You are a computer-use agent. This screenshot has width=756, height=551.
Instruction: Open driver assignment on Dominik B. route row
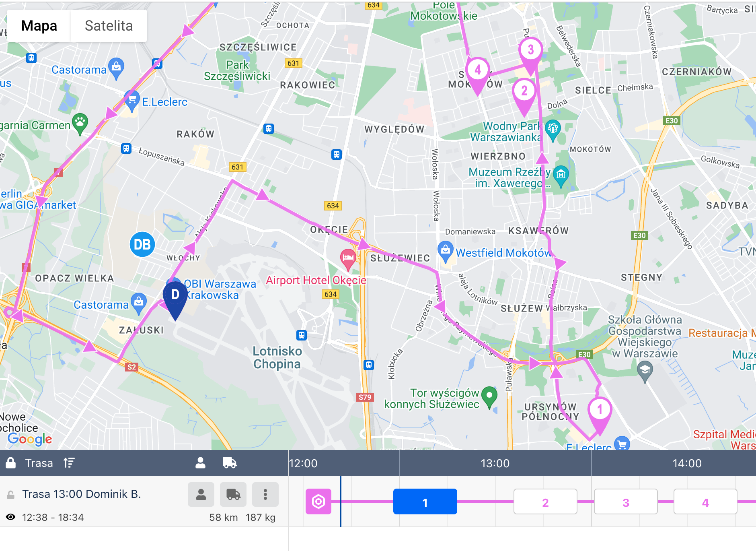click(201, 494)
